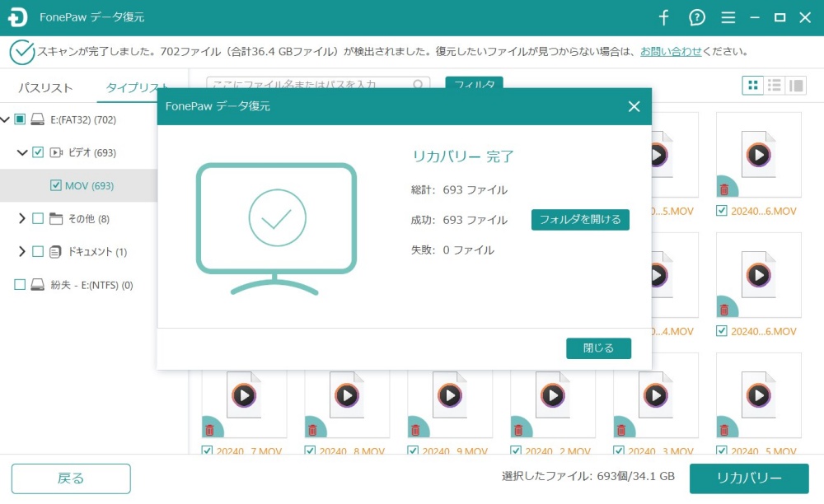Click the E:(FAT32) drive icon

point(37,119)
